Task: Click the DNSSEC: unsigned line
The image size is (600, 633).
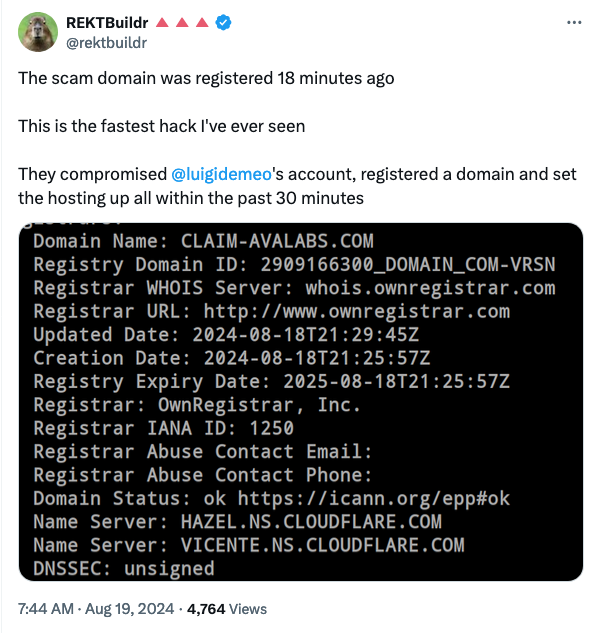Action: [x=124, y=569]
